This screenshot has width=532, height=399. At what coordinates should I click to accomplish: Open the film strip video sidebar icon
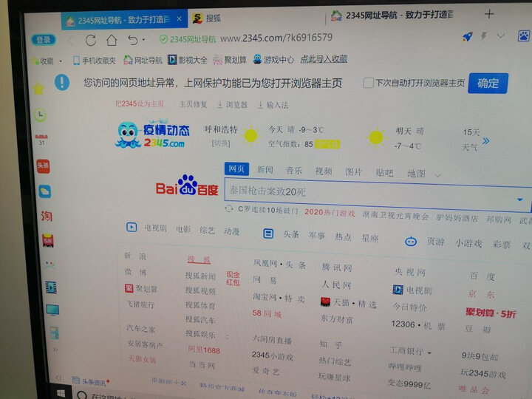pyautogui.click(x=51, y=287)
